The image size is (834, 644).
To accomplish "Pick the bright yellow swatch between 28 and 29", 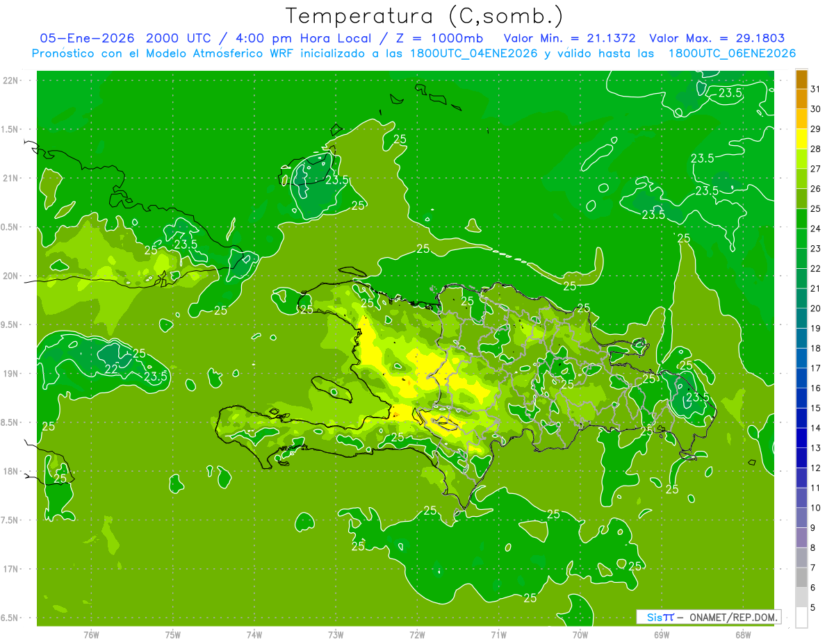I will tap(801, 139).
